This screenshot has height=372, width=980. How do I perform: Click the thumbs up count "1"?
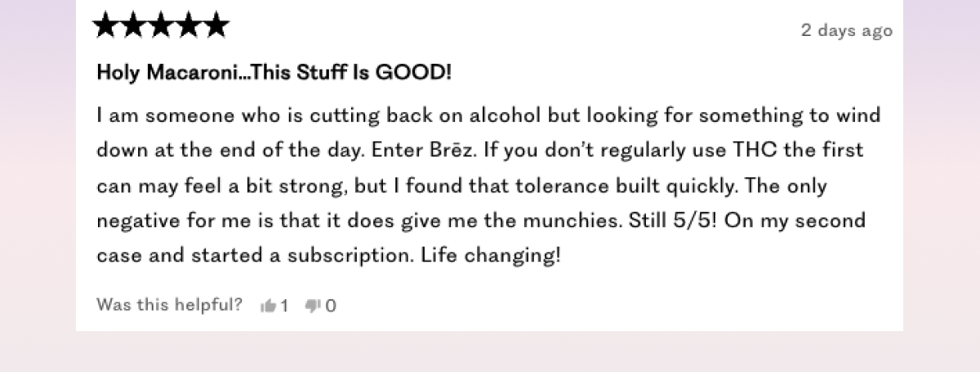coord(284,307)
